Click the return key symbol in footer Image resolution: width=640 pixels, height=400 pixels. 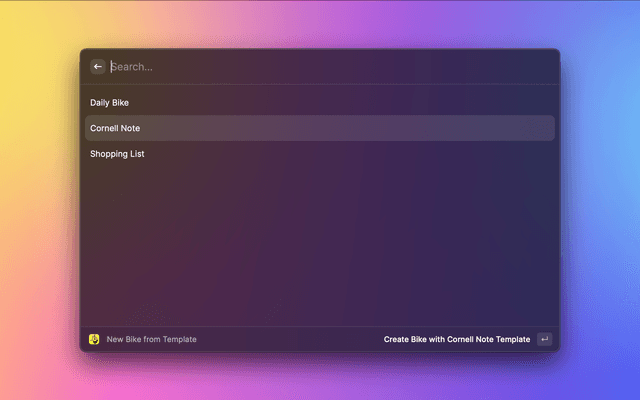544,339
